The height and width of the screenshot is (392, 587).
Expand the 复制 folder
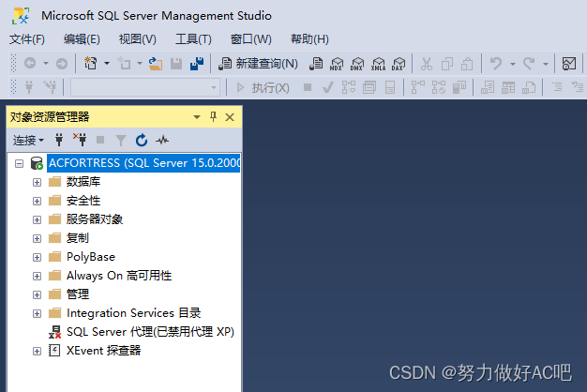tap(37, 238)
